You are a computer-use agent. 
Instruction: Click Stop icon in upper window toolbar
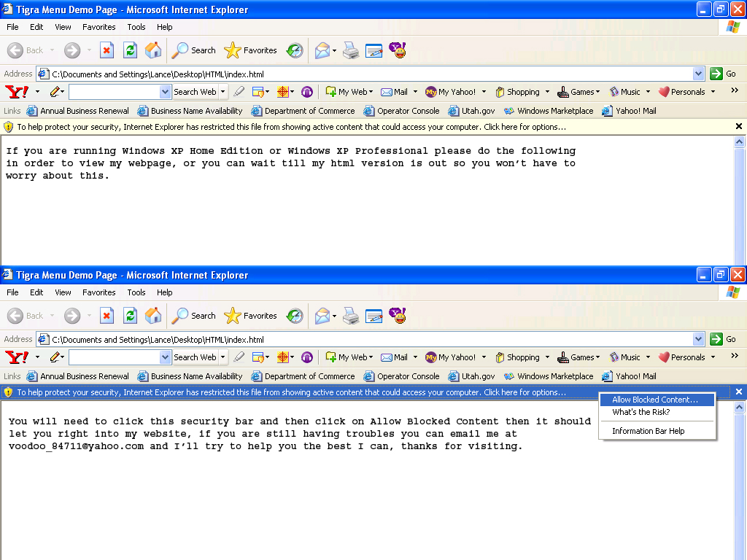(x=107, y=50)
